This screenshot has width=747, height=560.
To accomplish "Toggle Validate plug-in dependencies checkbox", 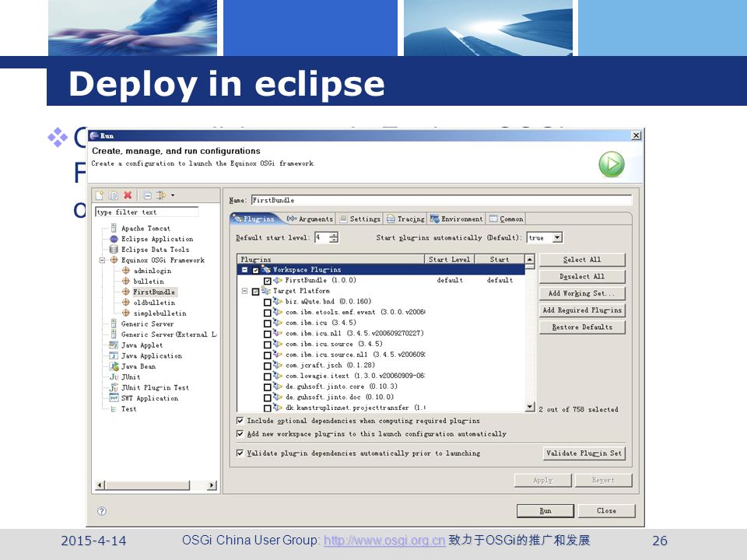I will 240,453.
